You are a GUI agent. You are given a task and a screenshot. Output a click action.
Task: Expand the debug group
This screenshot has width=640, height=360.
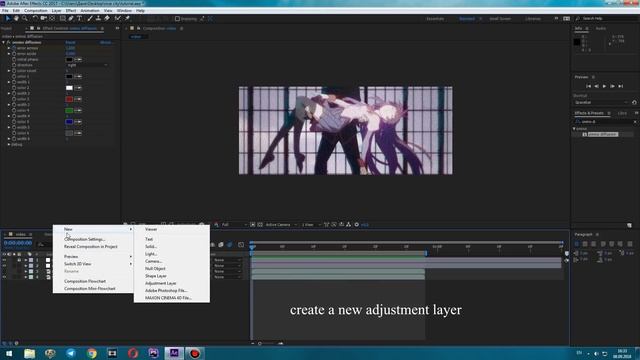(9, 144)
